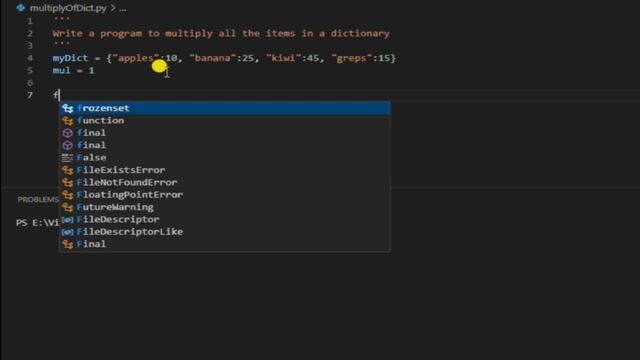Select FloatingPointError completion item
Image resolution: width=640 pixels, height=360 pixels.
(225, 195)
